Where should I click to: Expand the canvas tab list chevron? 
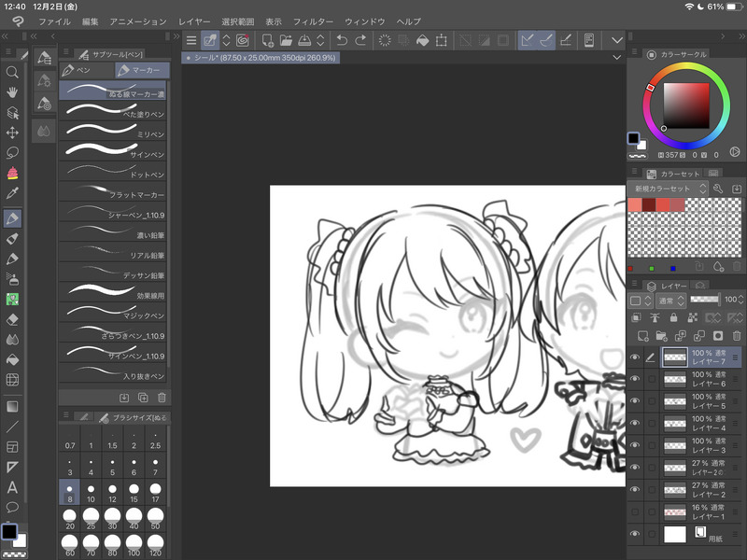[617, 58]
